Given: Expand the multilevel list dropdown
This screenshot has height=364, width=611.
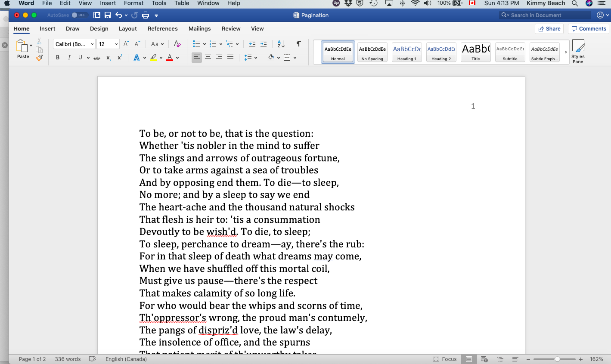Looking at the screenshot, I should 237,44.
